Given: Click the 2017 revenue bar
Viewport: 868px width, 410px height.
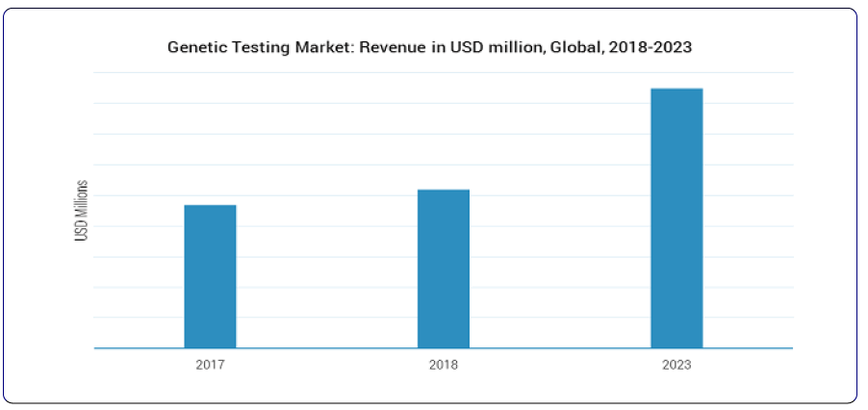Looking at the screenshot, I should click(210, 276).
